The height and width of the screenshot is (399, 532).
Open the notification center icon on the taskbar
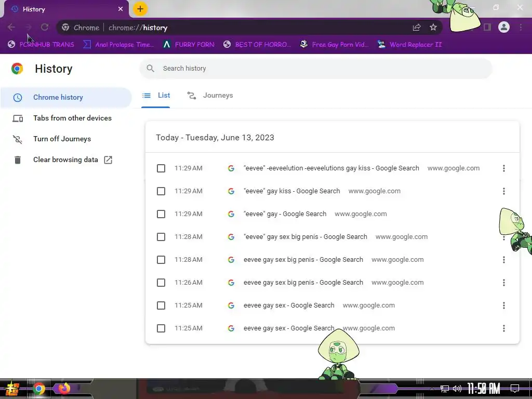click(515, 389)
